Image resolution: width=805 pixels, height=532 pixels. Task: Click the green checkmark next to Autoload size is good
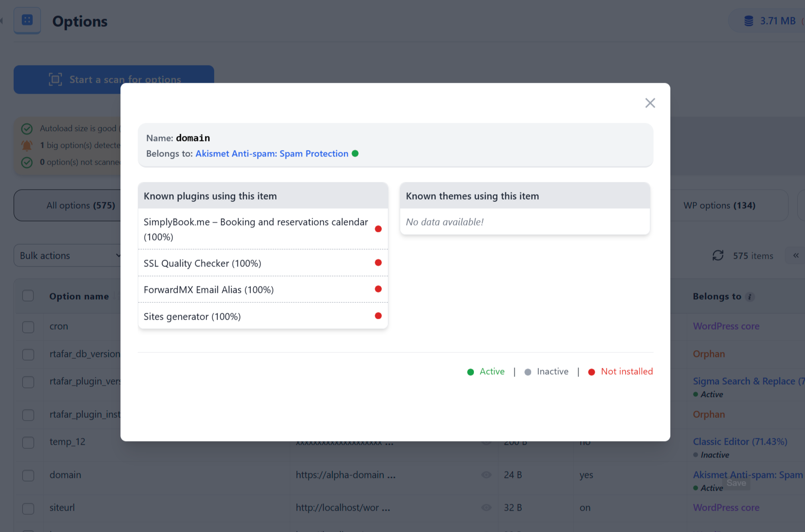tap(27, 128)
